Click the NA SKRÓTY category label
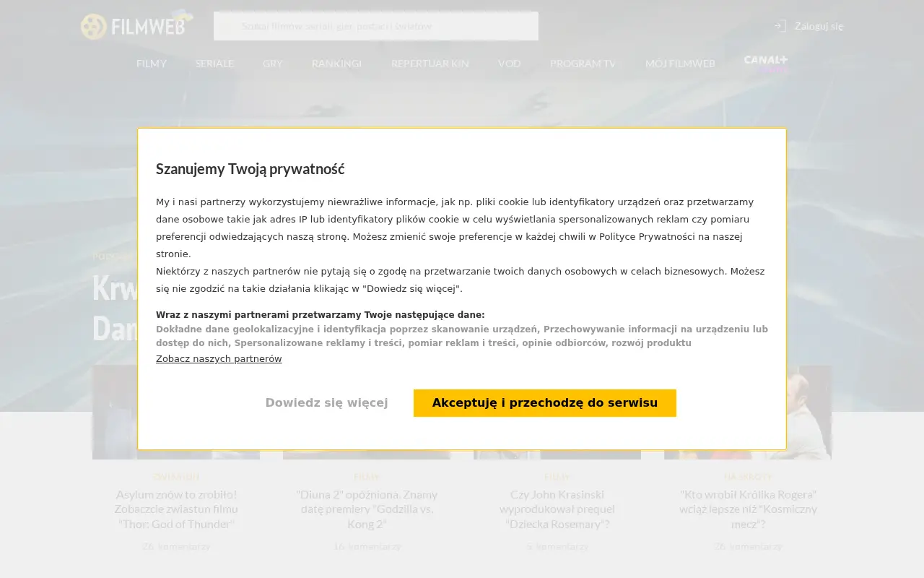 [748, 477]
